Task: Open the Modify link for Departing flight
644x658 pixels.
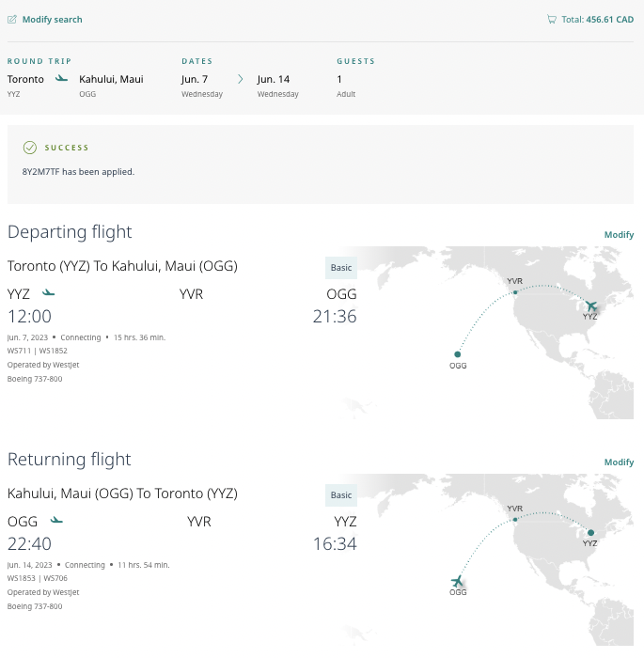Action: [619, 235]
